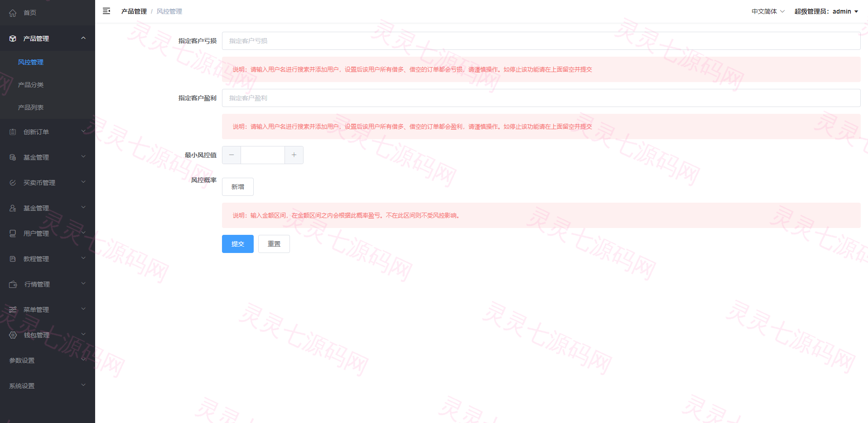Expand the 行情管理 menu chevron
Screen dimensions: 868x423
(x=83, y=284)
